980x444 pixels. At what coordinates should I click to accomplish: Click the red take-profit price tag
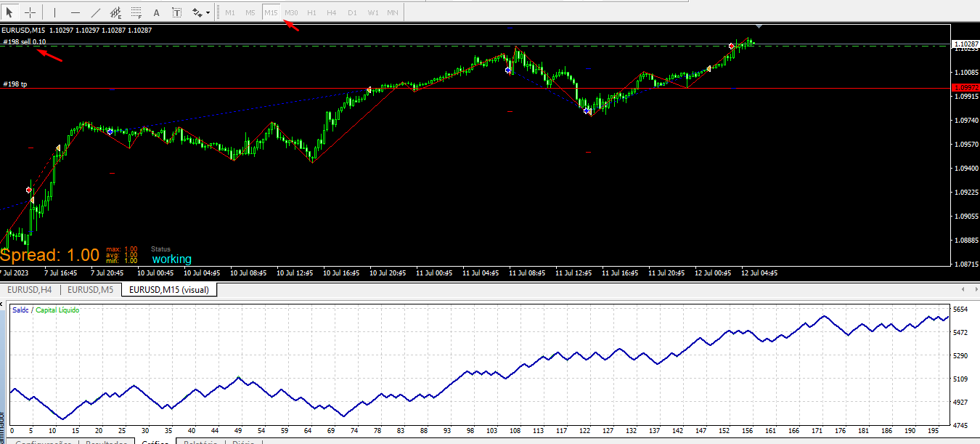(965, 87)
